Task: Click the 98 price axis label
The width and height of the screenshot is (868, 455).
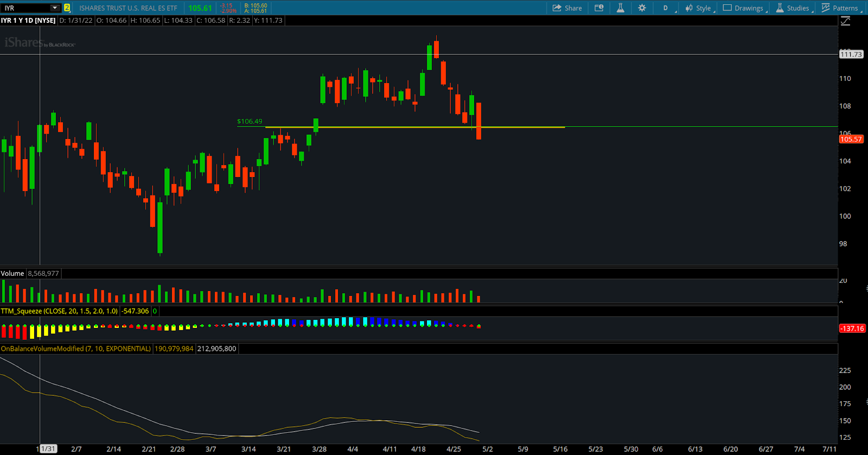Action: [x=843, y=243]
